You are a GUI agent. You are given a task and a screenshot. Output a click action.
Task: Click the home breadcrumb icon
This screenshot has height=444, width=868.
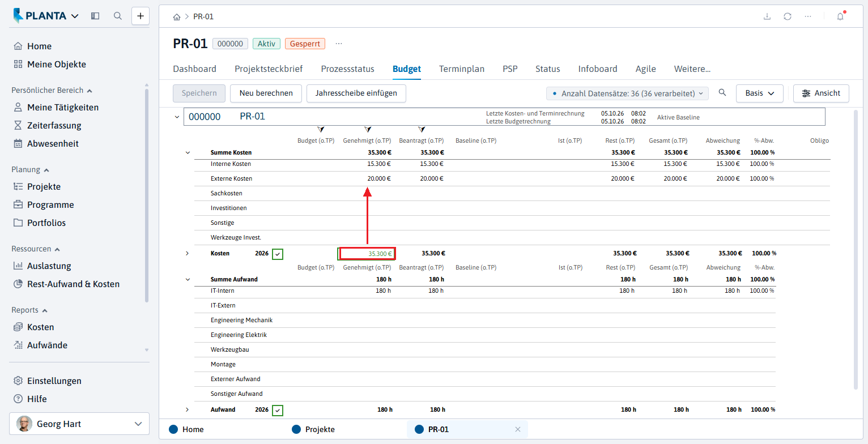click(177, 17)
